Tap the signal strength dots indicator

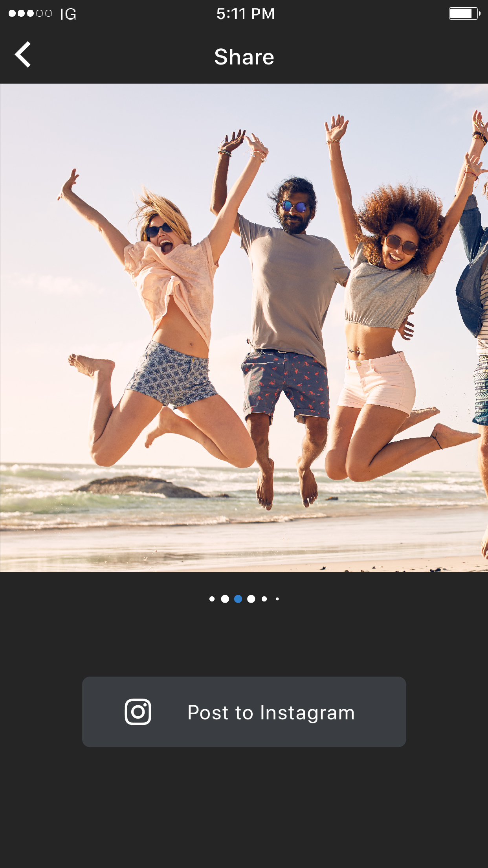(30, 13)
